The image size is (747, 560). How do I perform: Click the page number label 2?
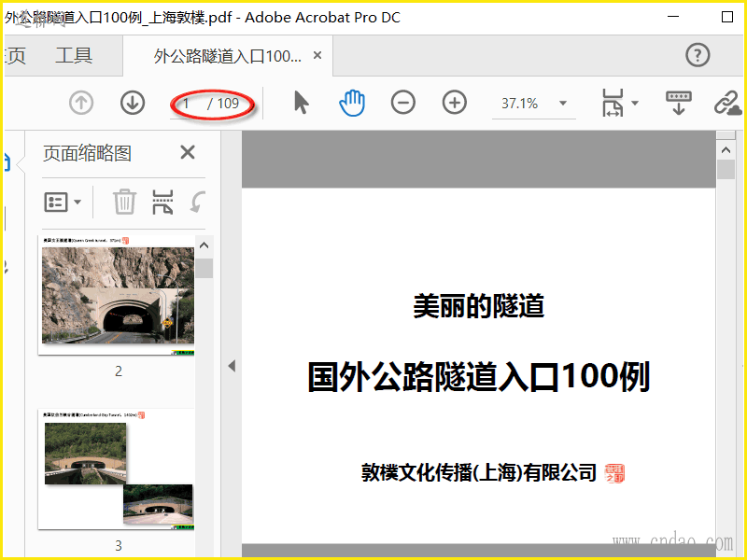[119, 371]
